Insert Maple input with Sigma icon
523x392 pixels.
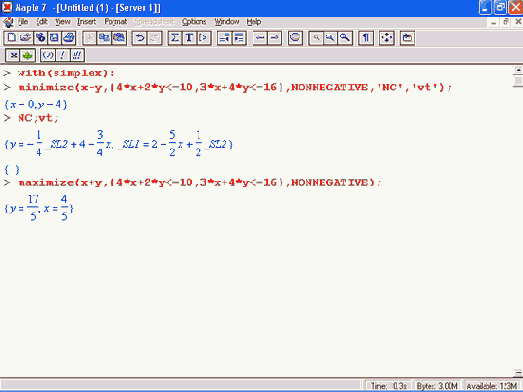(x=175, y=38)
